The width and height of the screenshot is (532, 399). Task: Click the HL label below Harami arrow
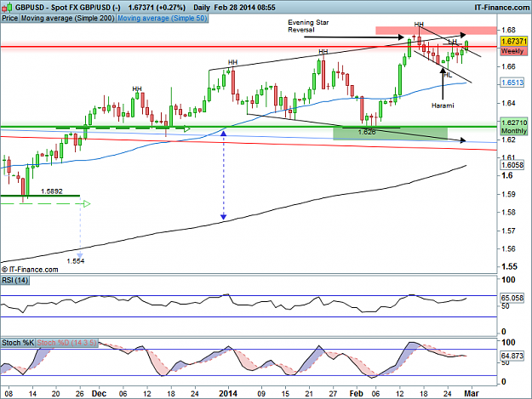point(449,75)
